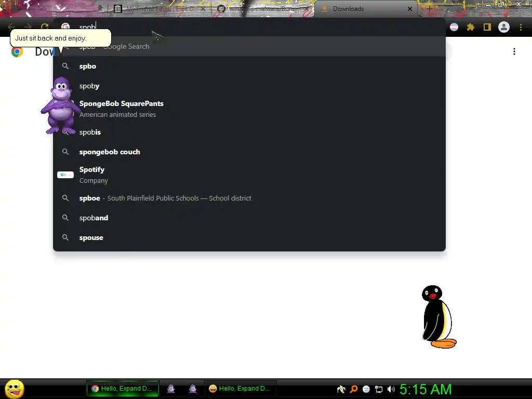Click the Chrome logo on Downloads page
This screenshot has width=532, height=399.
[17, 51]
